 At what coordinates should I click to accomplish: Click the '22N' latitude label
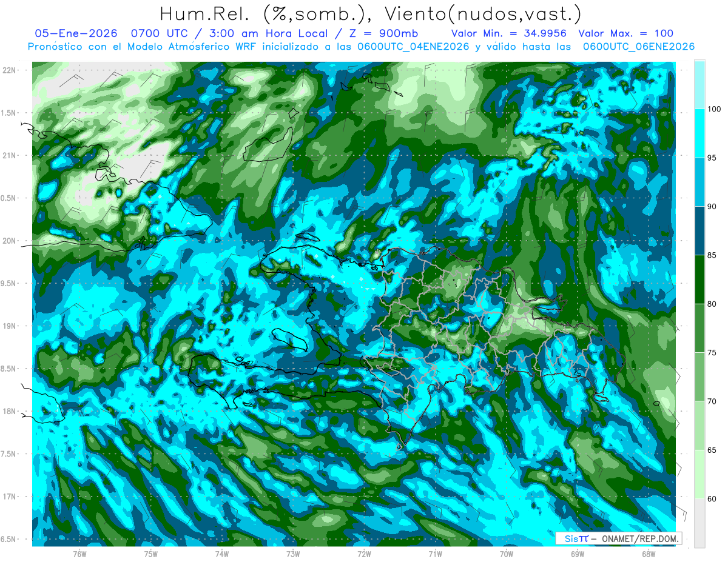point(9,70)
